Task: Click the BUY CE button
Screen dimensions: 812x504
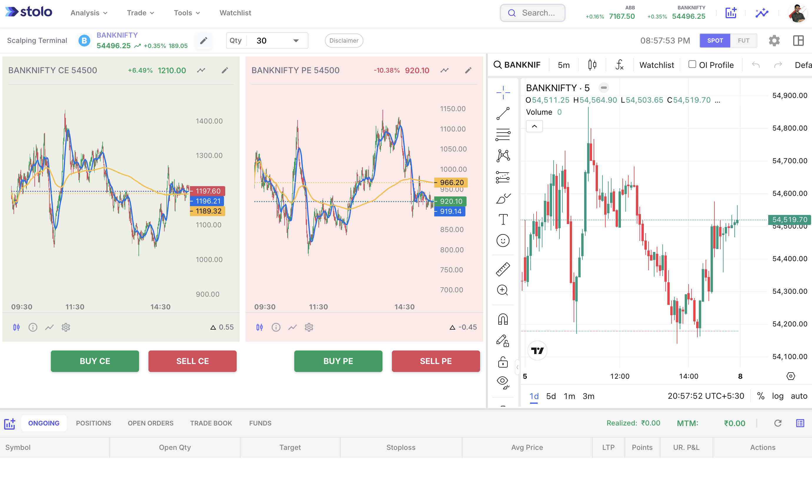Action: (x=95, y=361)
